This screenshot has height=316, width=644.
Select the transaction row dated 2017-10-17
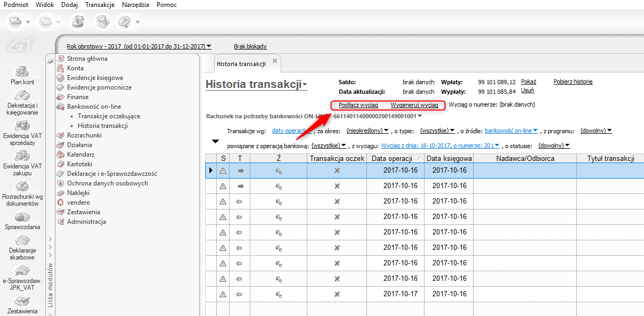(425, 294)
